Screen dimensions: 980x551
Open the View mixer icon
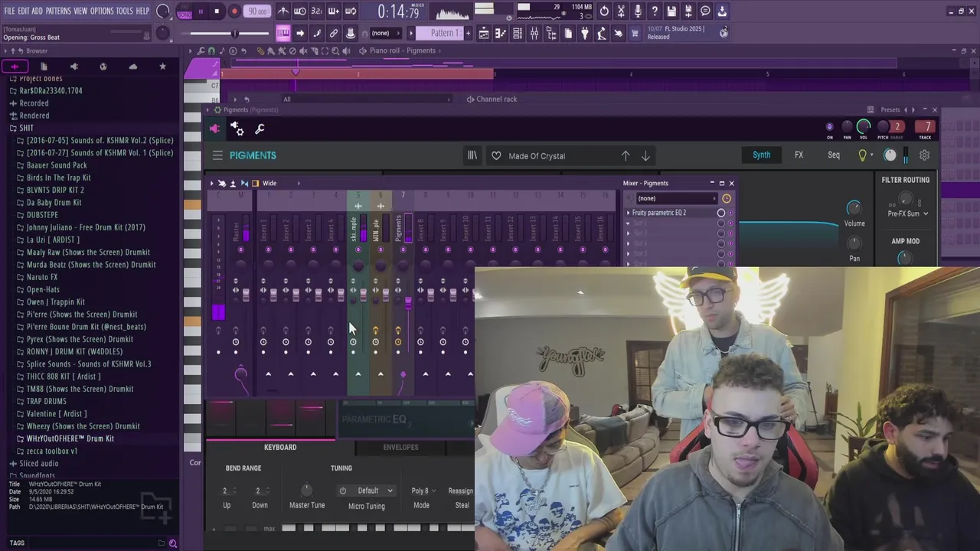click(534, 33)
